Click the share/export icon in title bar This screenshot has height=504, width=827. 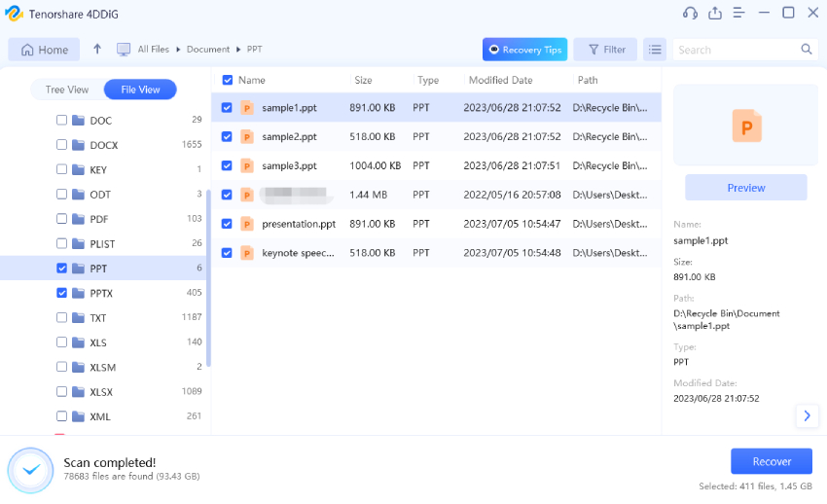(715, 13)
